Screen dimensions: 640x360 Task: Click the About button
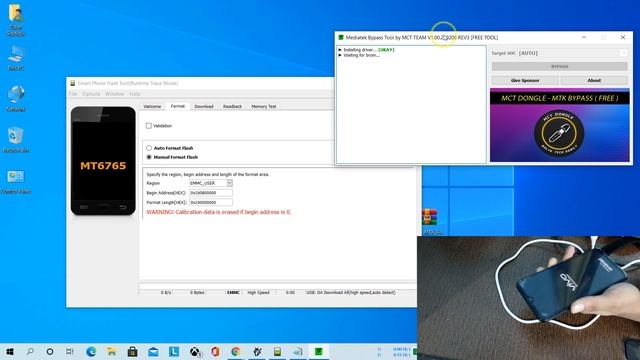594,80
